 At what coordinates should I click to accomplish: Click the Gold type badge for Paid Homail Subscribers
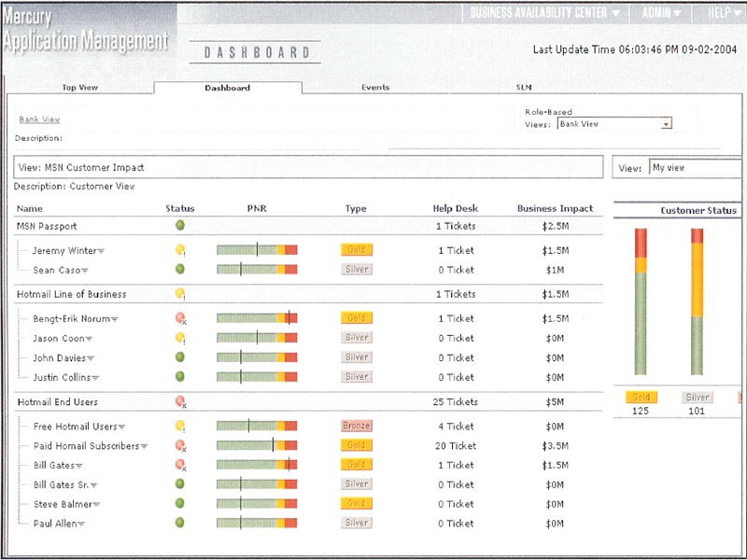coord(357,445)
